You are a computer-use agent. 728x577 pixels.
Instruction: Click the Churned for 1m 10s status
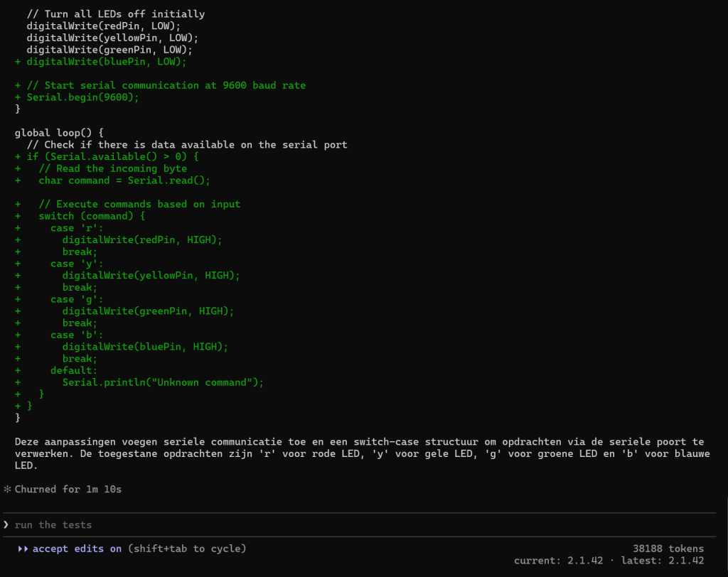(x=68, y=490)
